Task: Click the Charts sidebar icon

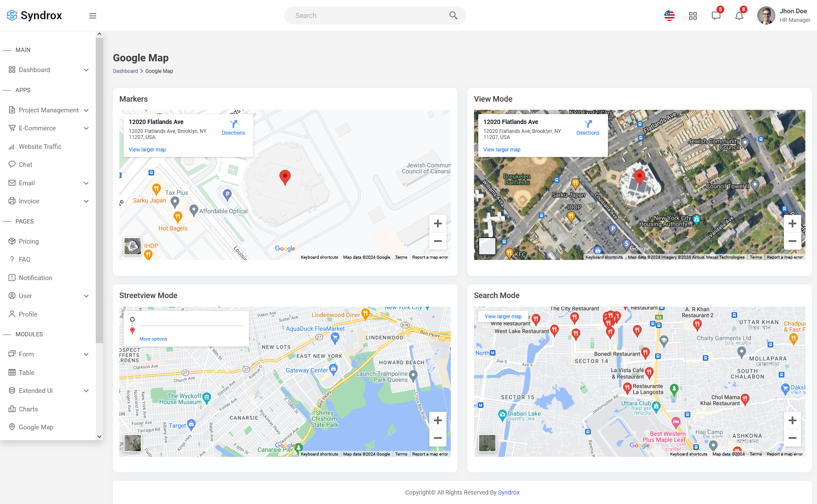Action: pyautogui.click(x=12, y=409)
